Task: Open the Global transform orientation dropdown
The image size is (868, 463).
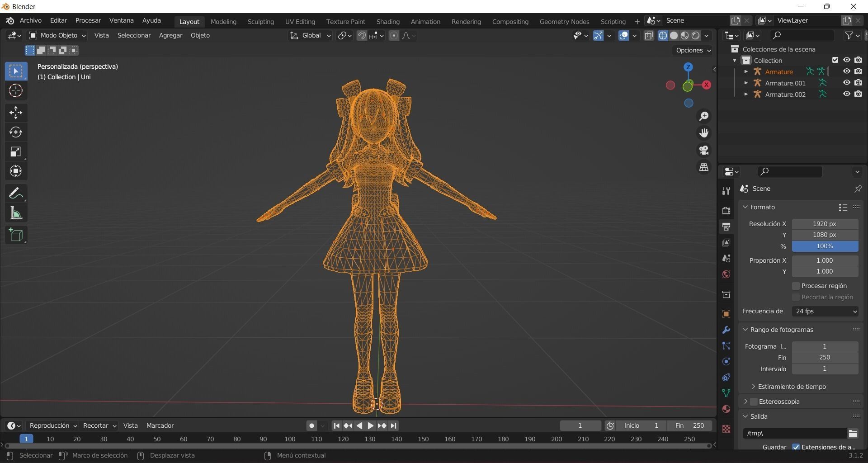Action: tap(310, 36)
